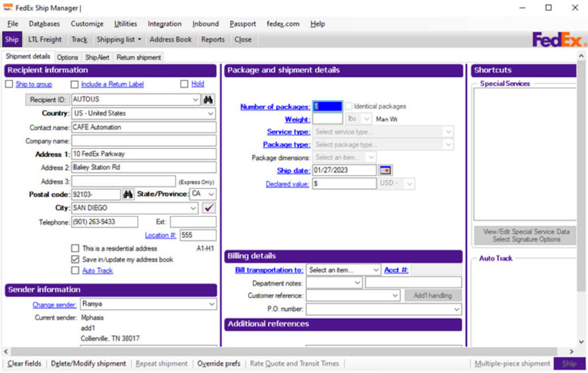Switch to Return shipment tab
Screen dimensions: 588x373
(x=139, y=57)
